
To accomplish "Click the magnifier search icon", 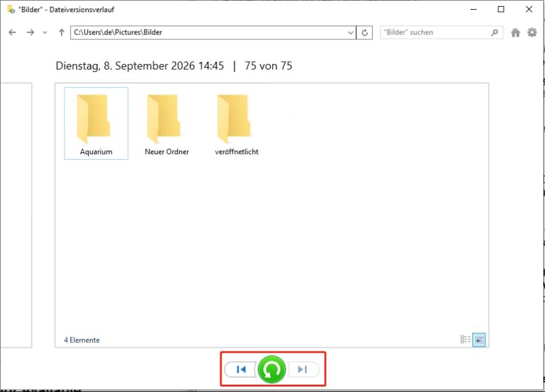I will pyautogui.click(x=495, y=33).
